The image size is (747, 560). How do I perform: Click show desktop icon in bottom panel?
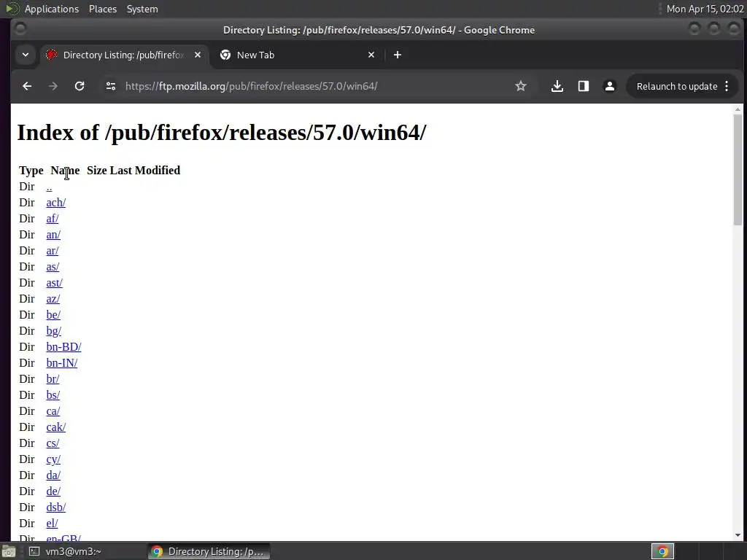pyautogui.click(x=9, y=551)
